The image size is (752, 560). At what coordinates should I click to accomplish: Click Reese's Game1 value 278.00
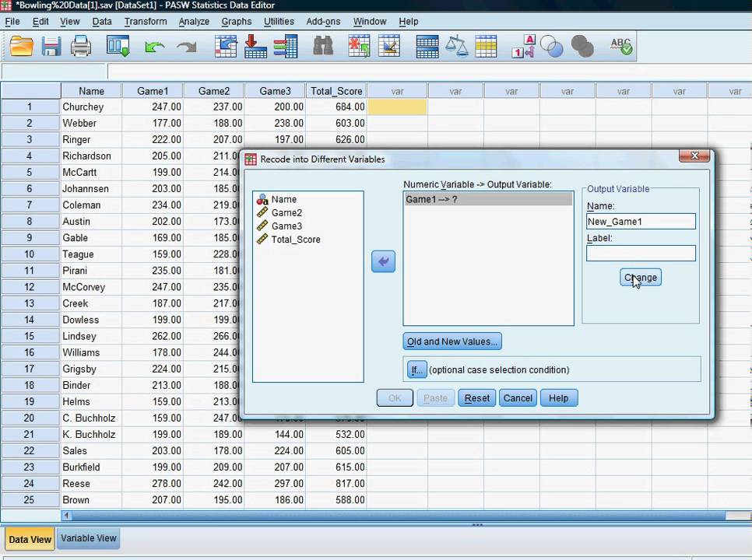pyautogui.click(x=153, y=484)
